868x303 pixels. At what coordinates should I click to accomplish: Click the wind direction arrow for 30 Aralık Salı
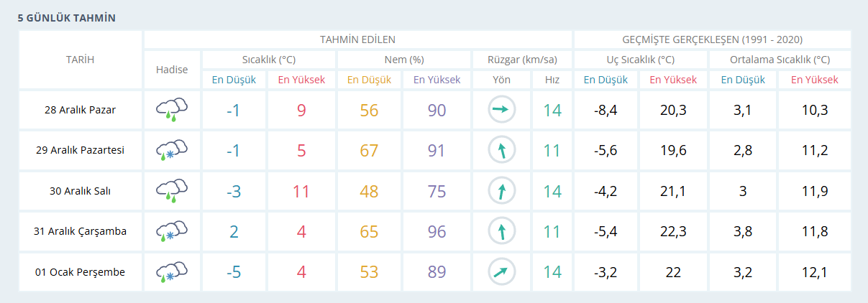501,191
